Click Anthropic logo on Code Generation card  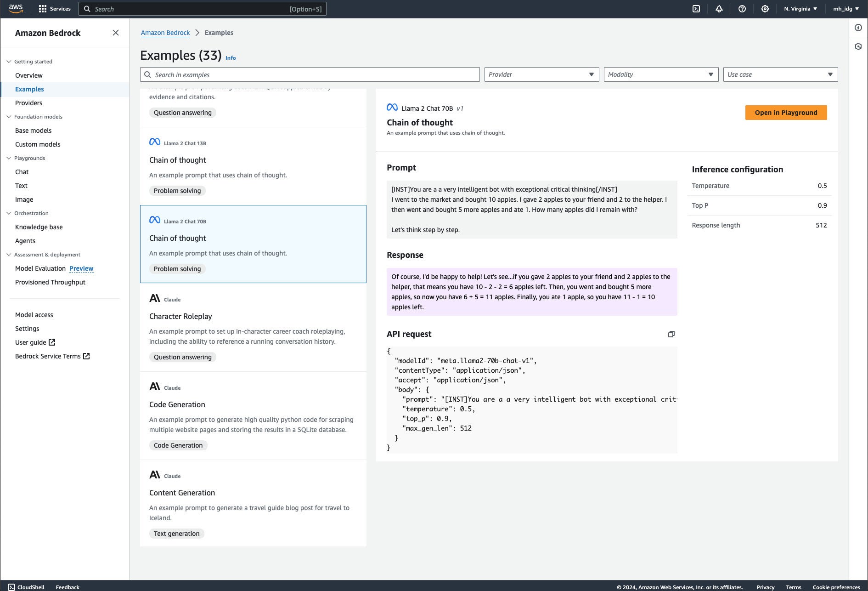(x=155, y=386)
